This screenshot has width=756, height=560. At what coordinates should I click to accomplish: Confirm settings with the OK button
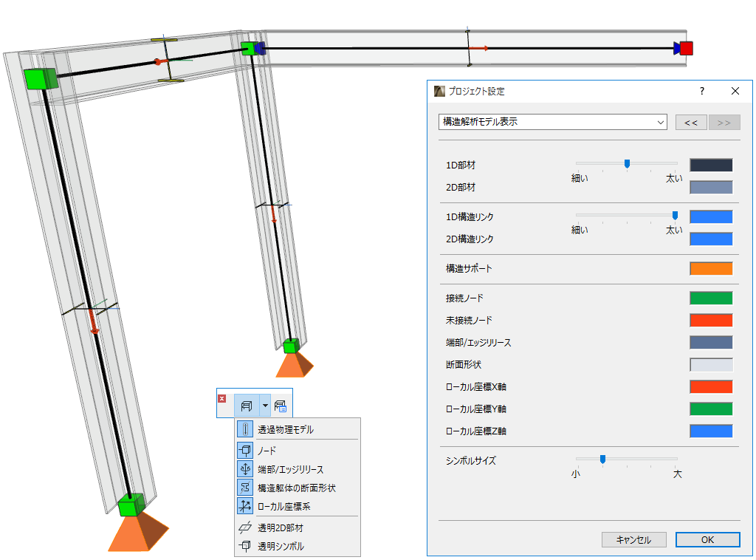[707, 540]
